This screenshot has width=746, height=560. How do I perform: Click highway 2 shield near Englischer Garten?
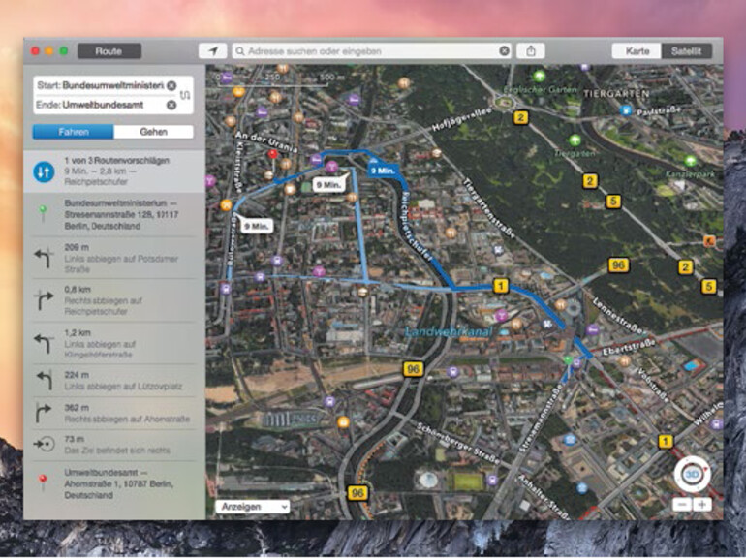tap(520, 117)
